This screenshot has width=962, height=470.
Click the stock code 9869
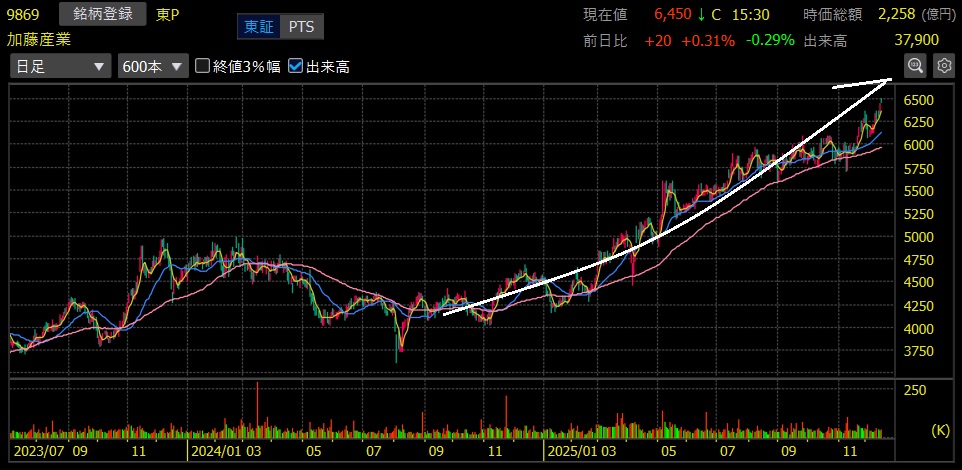(24, 14)
